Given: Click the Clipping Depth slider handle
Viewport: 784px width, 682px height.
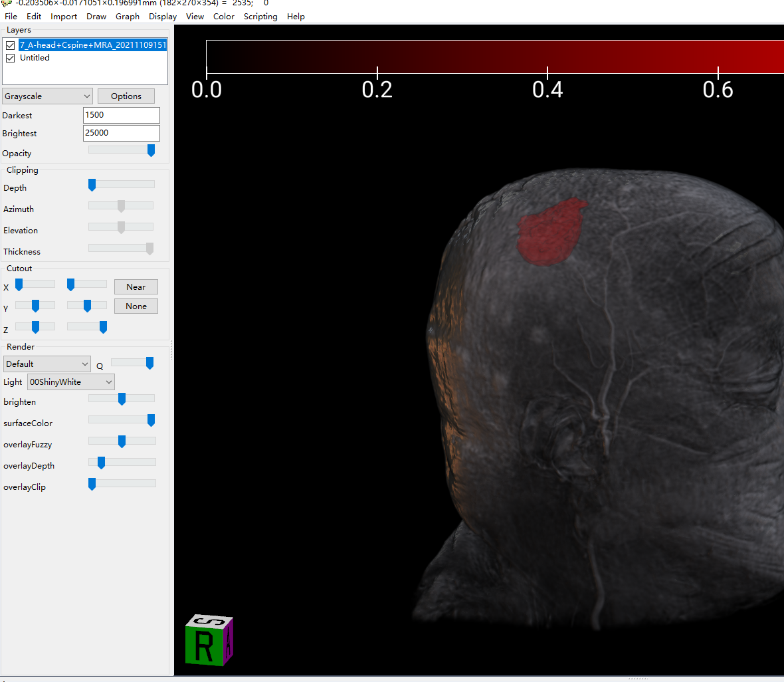Looking at the screenshot, I should pyautogui.click(x=92, y=185).
